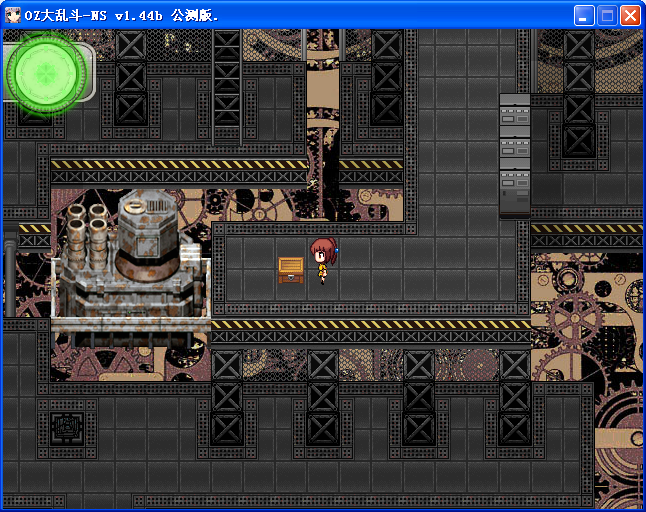Viewport: 646px width, 512px height.
Task: Tap the glowing green circle emblem
Action: coord(46,74)
